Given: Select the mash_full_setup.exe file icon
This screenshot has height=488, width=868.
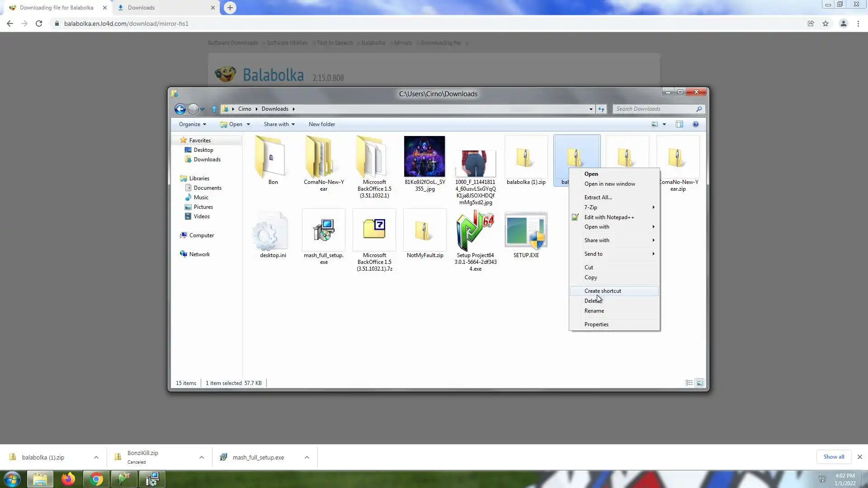Looking at the screenshot, I should pos(324,230).
